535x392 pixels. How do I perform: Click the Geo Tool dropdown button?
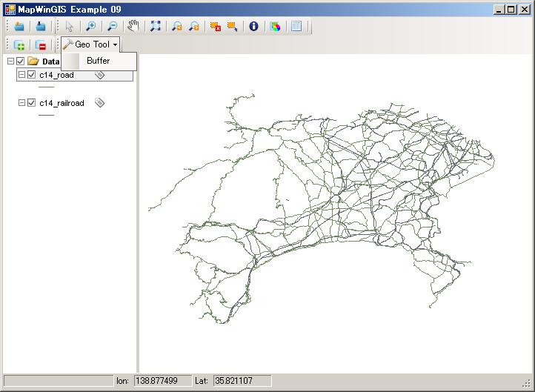tap(90, 45)
